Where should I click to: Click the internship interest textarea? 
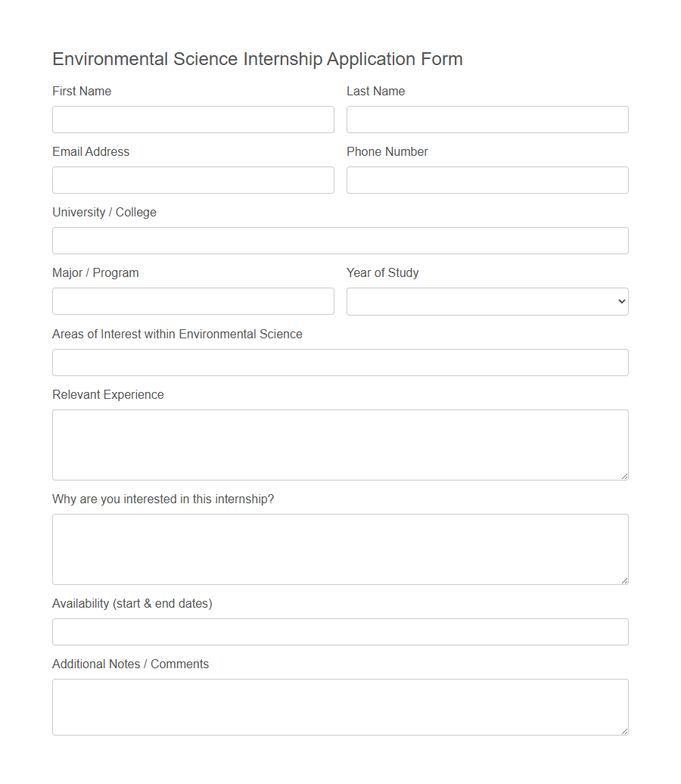tap(340, 547)
